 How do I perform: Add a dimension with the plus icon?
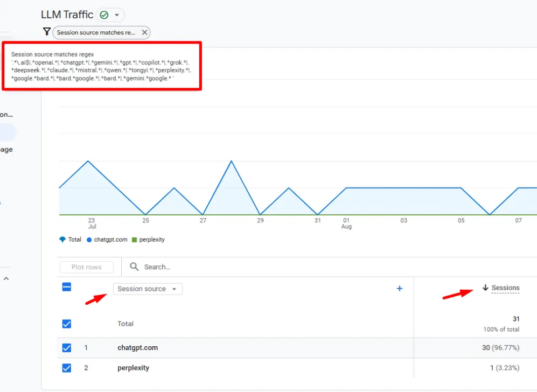(x=400, y=289)
